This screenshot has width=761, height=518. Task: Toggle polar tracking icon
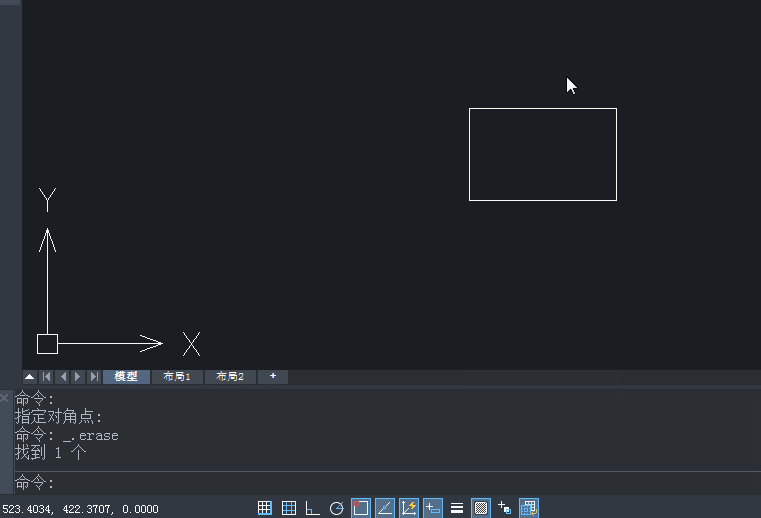tap(337, 508)
